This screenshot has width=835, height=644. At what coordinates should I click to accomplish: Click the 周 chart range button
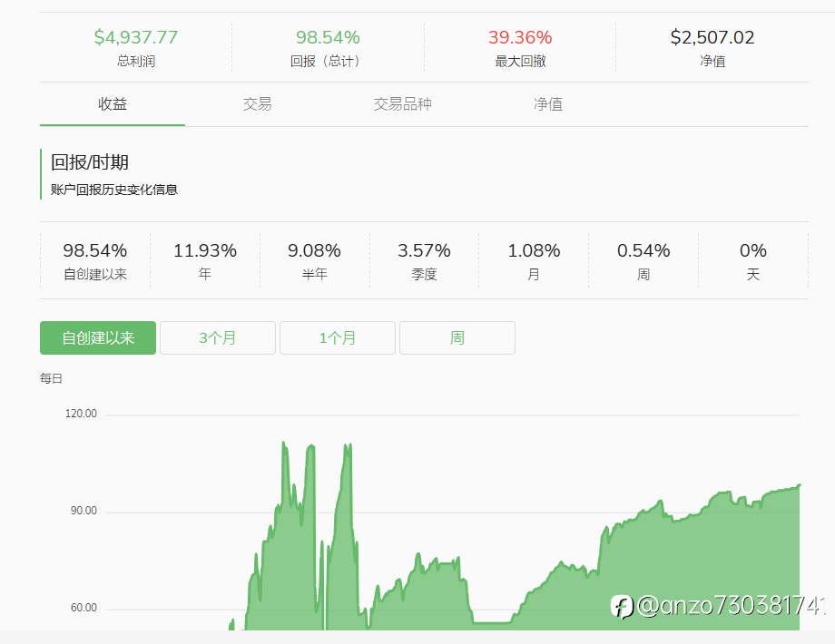point(457,338)
